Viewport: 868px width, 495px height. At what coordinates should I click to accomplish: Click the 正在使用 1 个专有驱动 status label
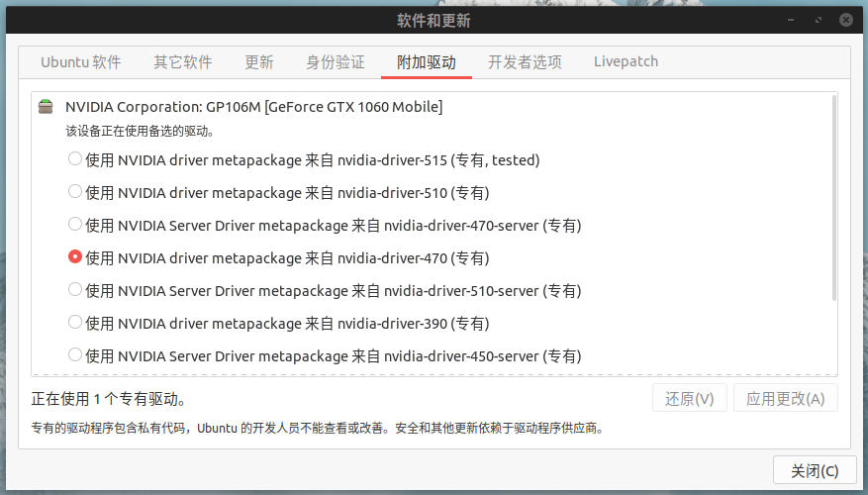pyautogui.click(x=109, y=399)
